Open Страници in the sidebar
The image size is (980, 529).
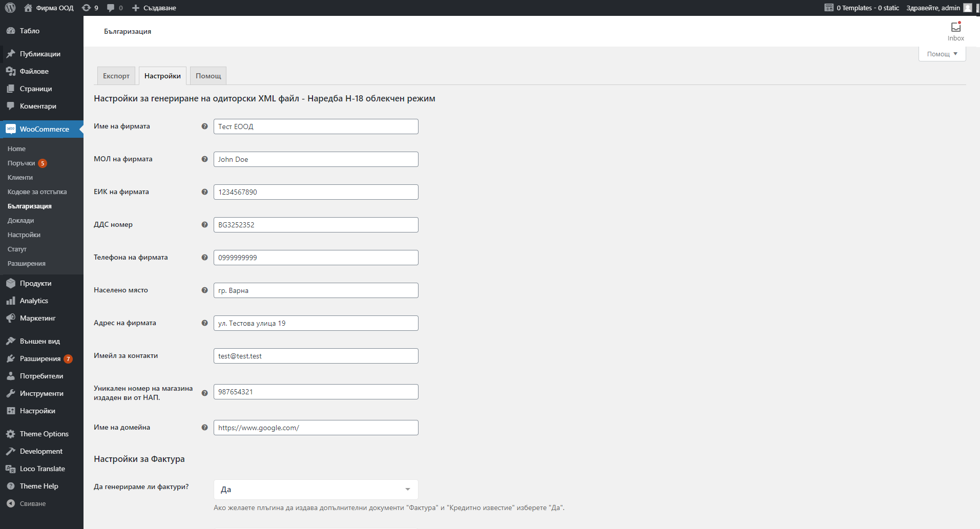41,89
